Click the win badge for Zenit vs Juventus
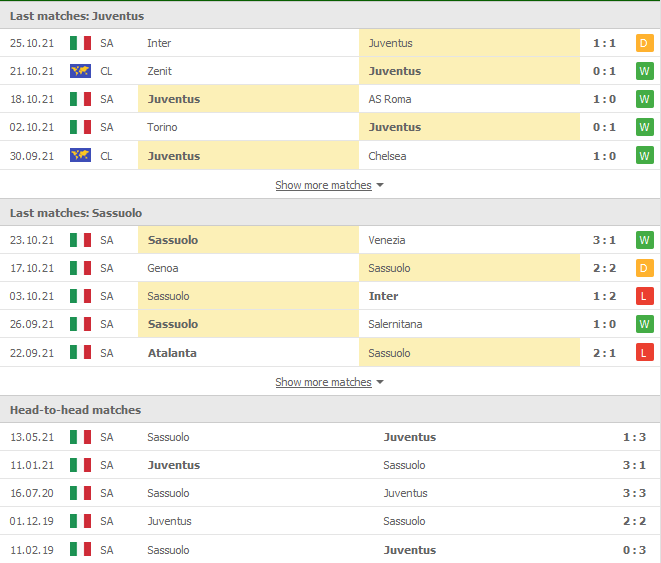The width and height of the screenshot is (661, 563). click(644, 71)
